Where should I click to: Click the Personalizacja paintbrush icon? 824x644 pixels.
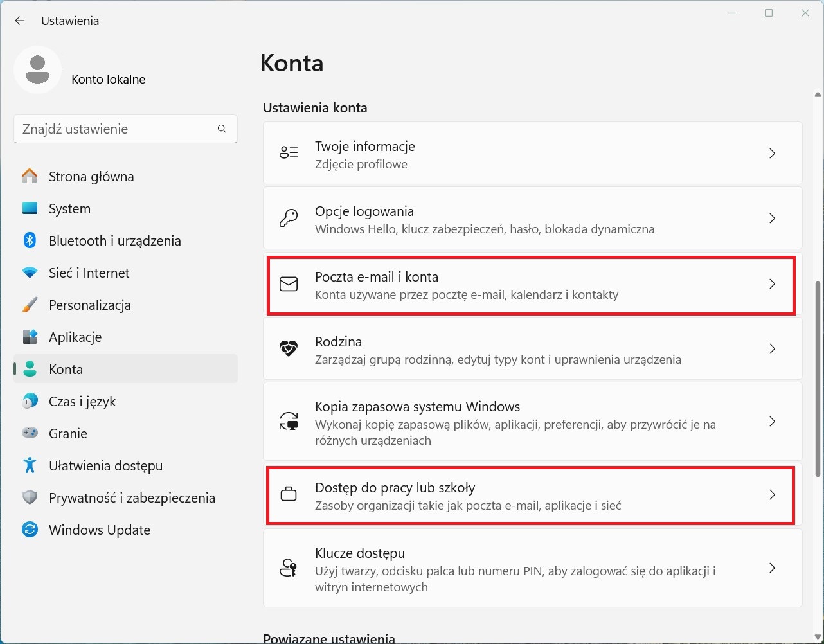(x=30, y=305)
